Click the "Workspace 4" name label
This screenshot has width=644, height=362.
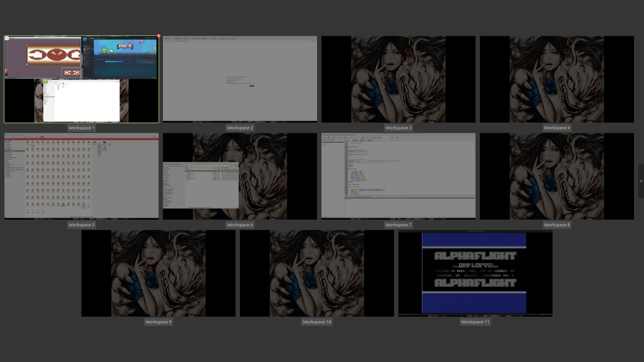point(557,128)
